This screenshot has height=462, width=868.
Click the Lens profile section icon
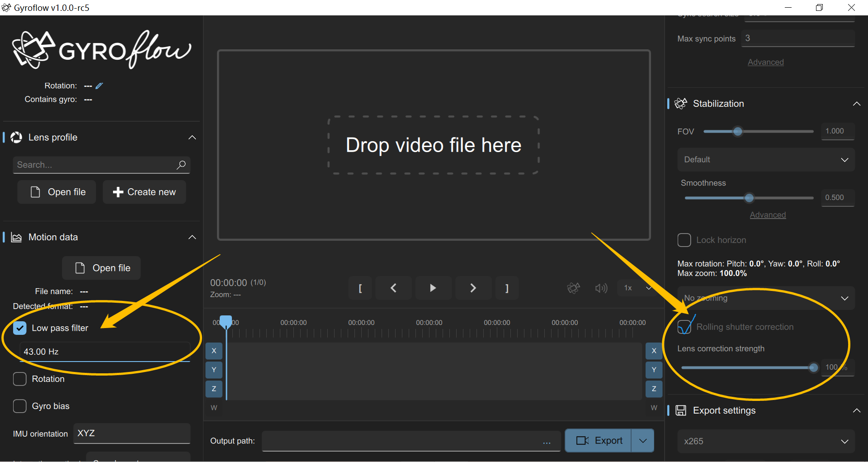pyautogui.click(x=16, y=138)
